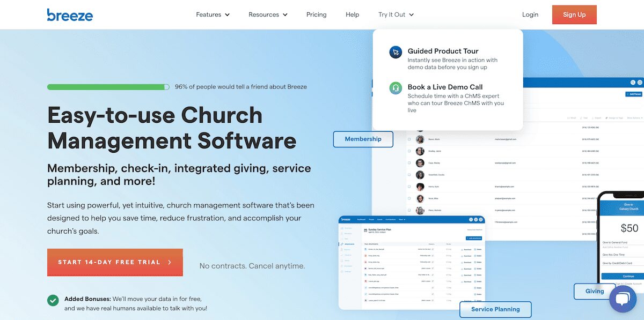Click the green 96% progress bar
The image size is (644, 320).
108,87
